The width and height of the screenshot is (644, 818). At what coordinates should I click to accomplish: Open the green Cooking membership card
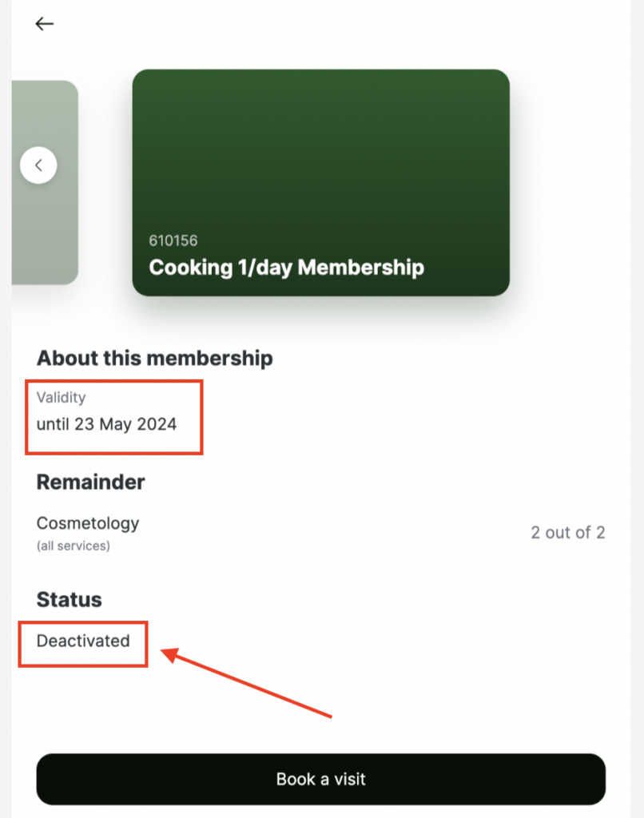coord(320,160)
